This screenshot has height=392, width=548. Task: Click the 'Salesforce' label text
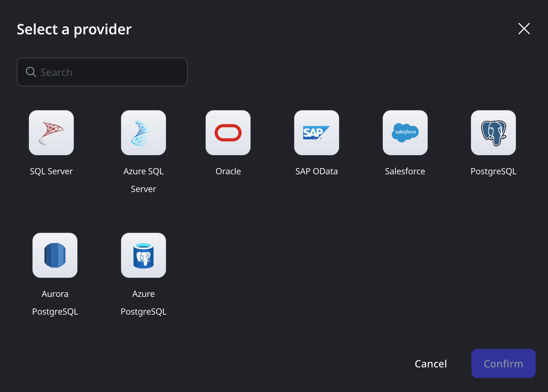405,171
